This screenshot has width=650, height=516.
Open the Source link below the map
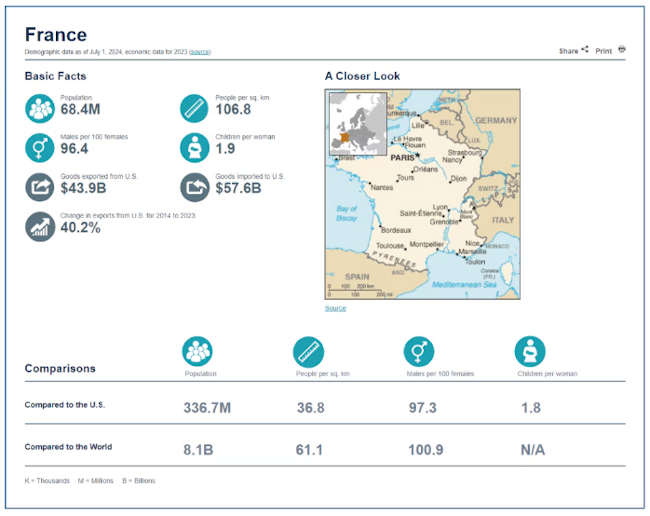[335, 308]
